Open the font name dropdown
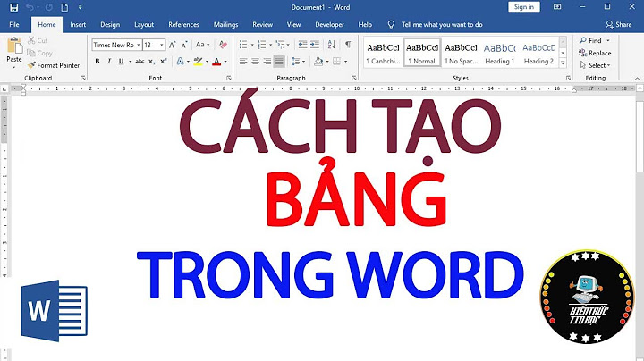 [139, 45]
